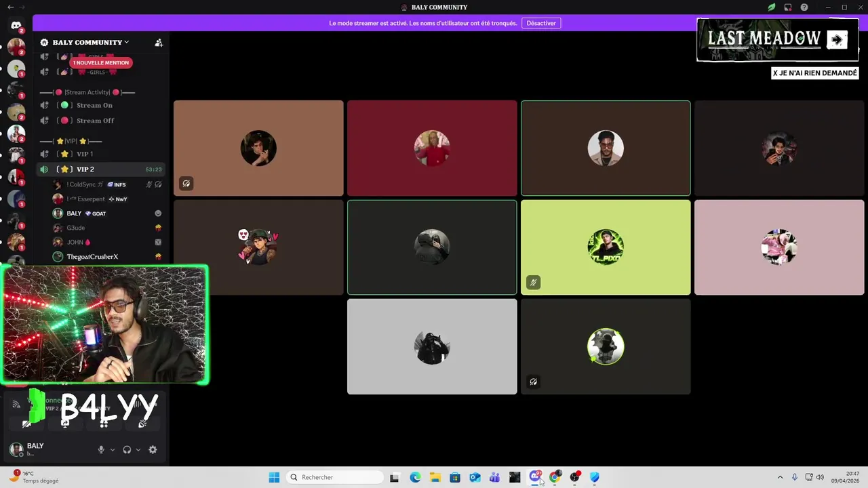Click muted mic icon on lime tile

tap(533, 283)
